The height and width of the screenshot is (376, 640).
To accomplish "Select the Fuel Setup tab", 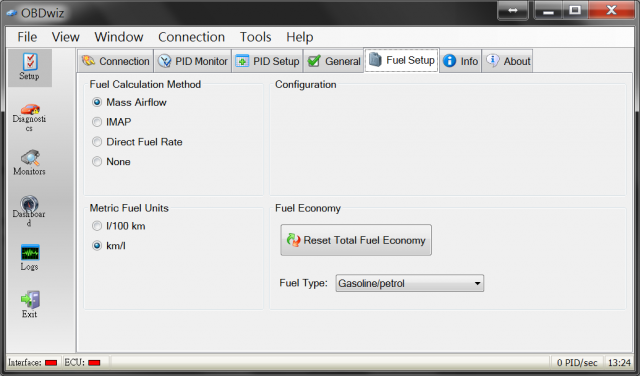I will coord(402,60).
